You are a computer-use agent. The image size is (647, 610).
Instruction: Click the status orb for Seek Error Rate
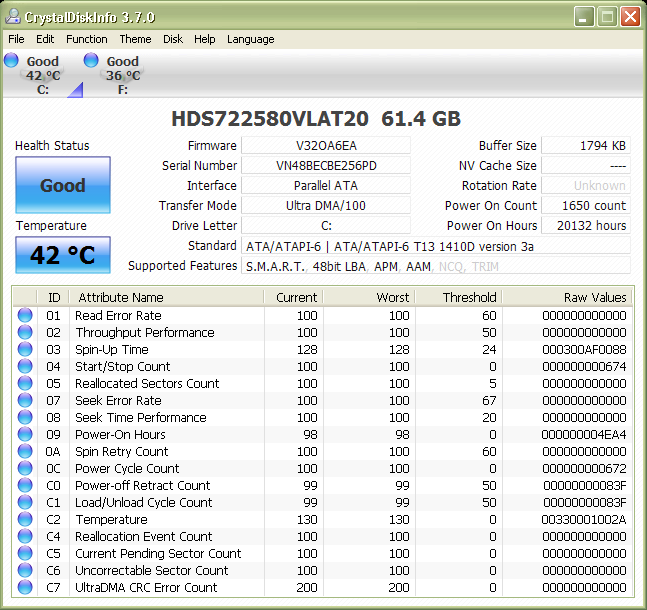pos(25,400)
